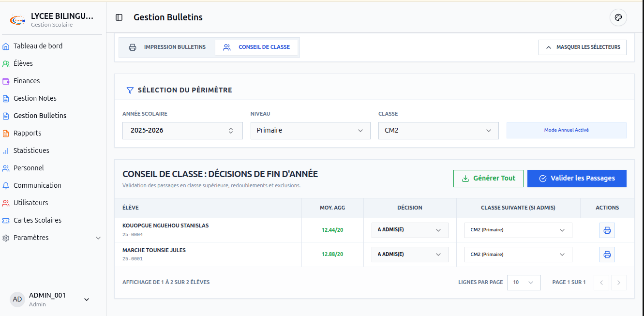Open the Année Scolaire 2025-2026 selector

point(182,131)
